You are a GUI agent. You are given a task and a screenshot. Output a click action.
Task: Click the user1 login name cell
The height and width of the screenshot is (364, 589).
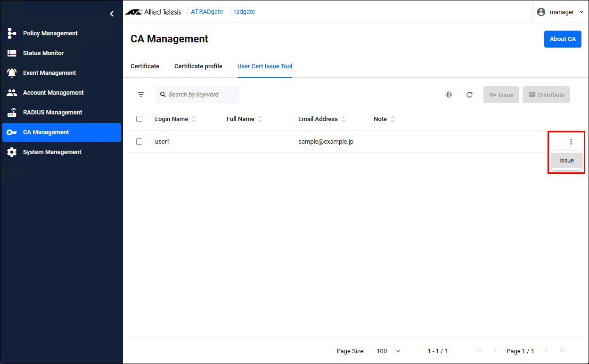click(163, 142)
